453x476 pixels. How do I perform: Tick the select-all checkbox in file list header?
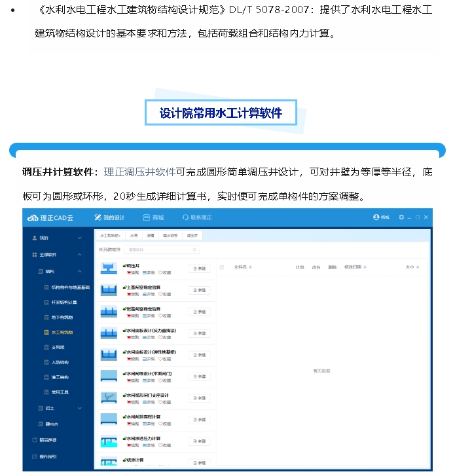point(221,267)
